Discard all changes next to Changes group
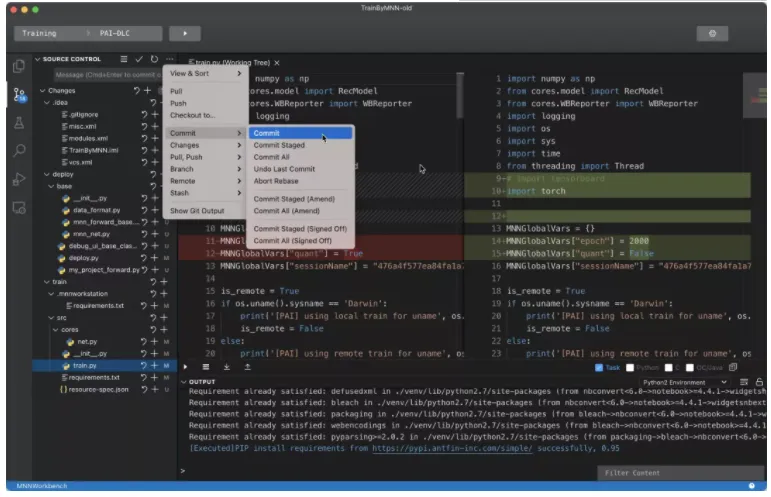The height and width of the screenshot is (497, 771). tap(136, 90)
